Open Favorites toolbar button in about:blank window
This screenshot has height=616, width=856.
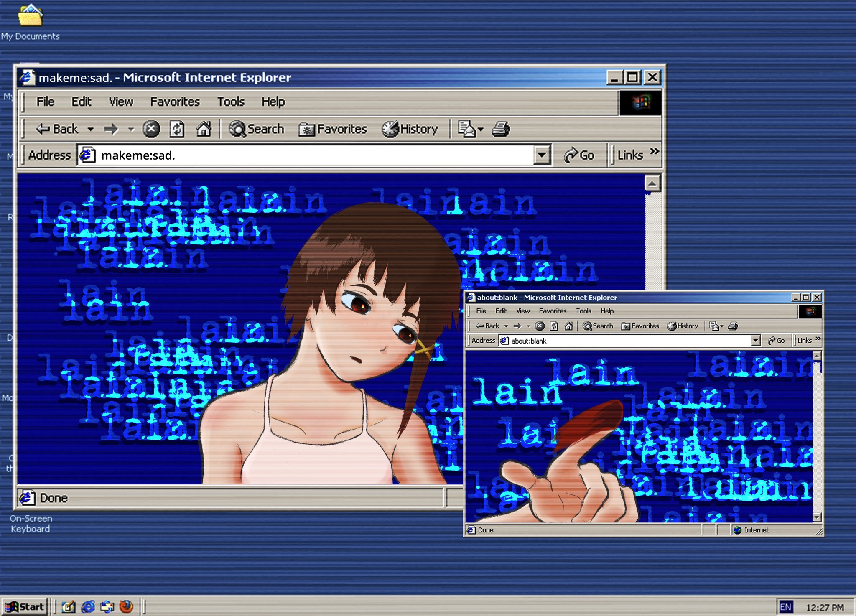tap(640, 326)
